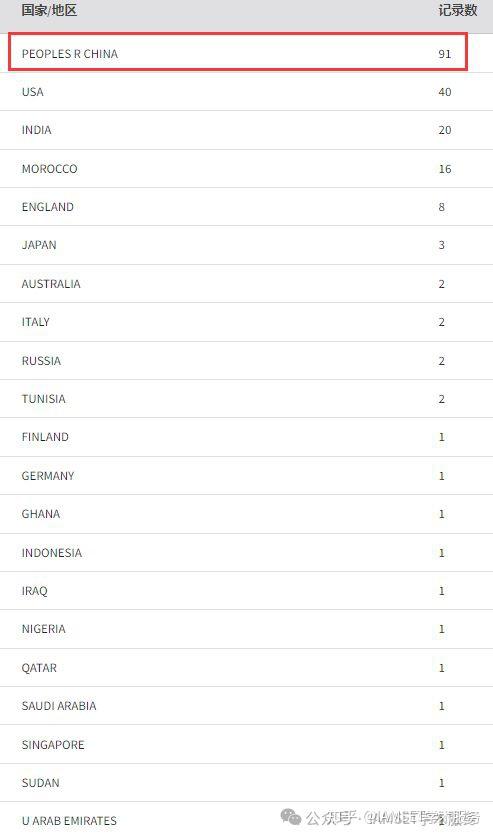Click the USA country entry
This screenshot has height=839, width=493.
(x=32, y=92)
